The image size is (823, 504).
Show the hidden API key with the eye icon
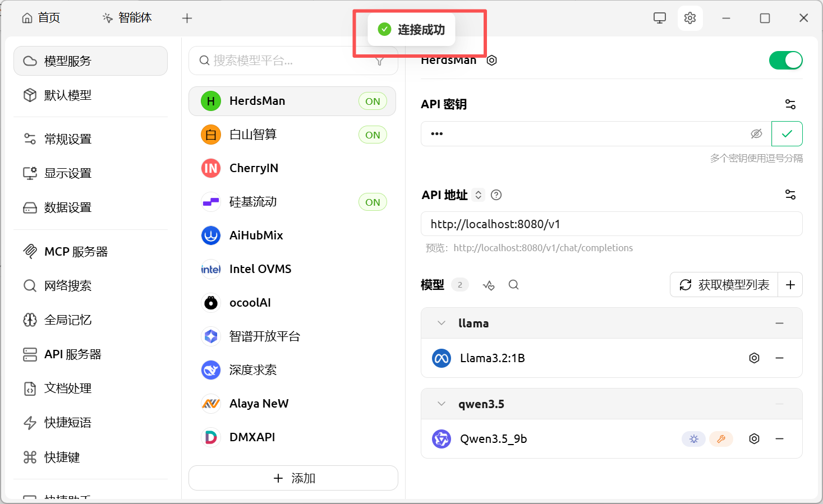[x=757, y=133]
